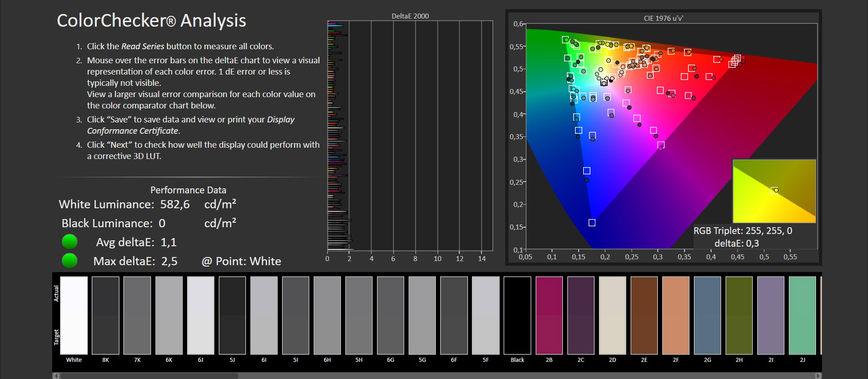Click the scrollbar left arrow under swatches
Screen dimensions: 868x379
56,375
